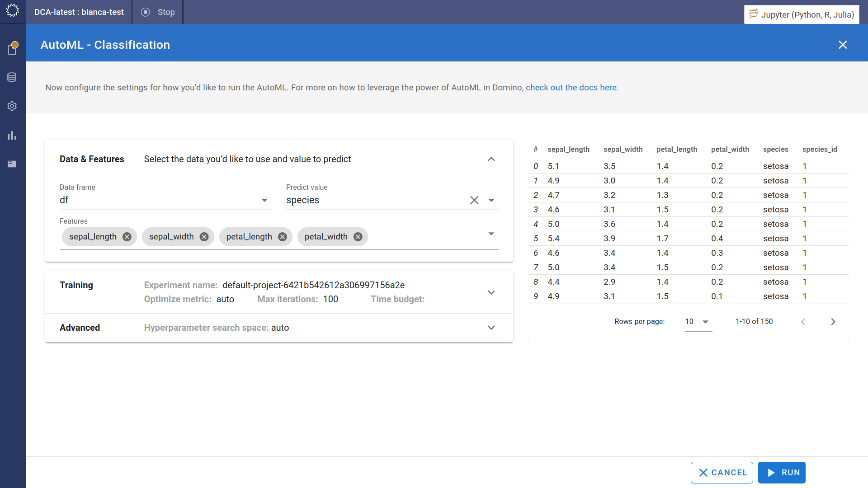
Task: Open the Data frame dropdown
Action: pos(165,200)
